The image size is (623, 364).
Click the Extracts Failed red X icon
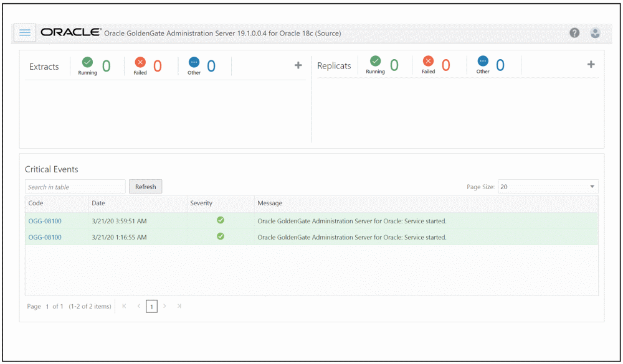pyautogui.click(x=140, y=62)
